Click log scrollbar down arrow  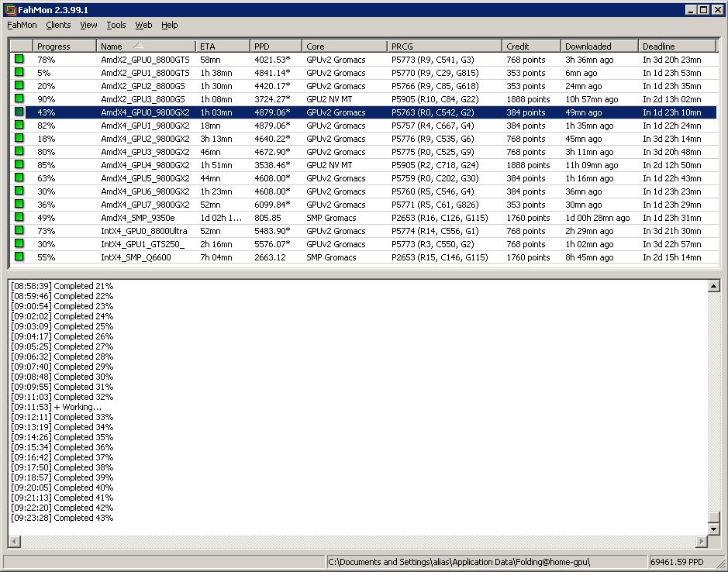[713, 529]
